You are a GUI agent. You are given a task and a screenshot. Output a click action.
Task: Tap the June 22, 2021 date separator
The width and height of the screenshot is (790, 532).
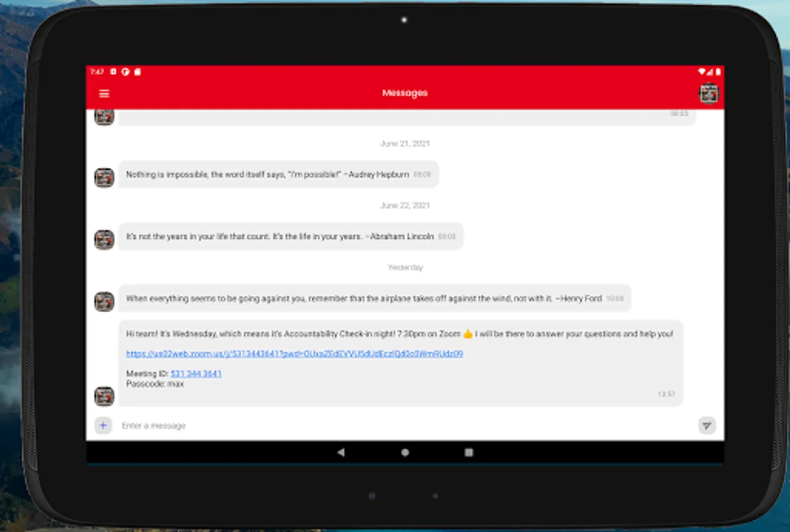(405, 206)
